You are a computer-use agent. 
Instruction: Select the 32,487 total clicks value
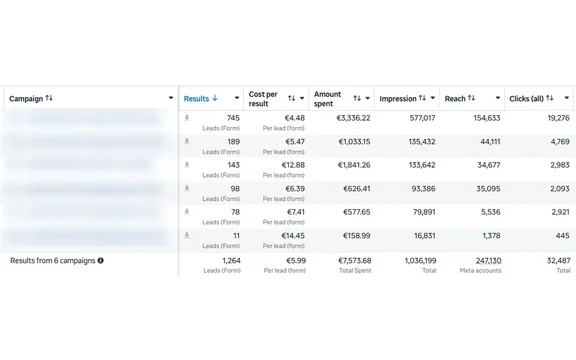coord(559,260)
